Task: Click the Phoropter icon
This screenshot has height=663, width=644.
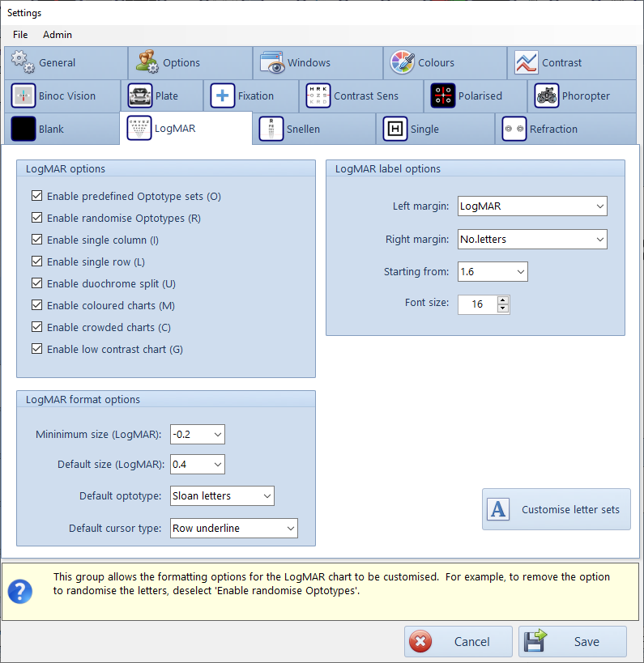Action: [x=547, y=96]
